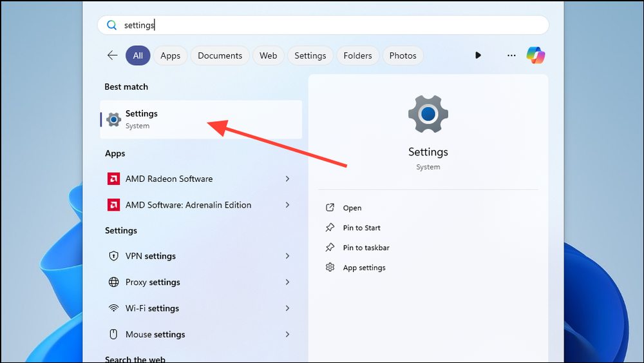
Task: Click the AMD Radeon Software icon
Action: (114, 179)
